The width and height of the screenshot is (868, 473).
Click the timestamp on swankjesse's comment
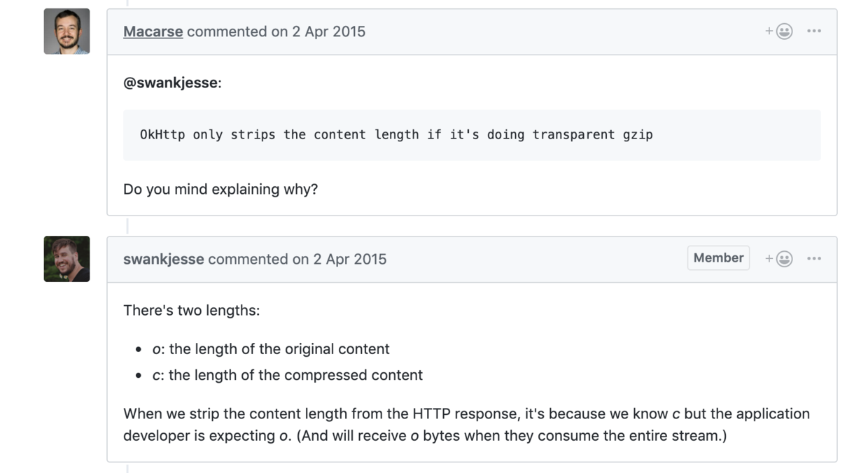[349, 259]
